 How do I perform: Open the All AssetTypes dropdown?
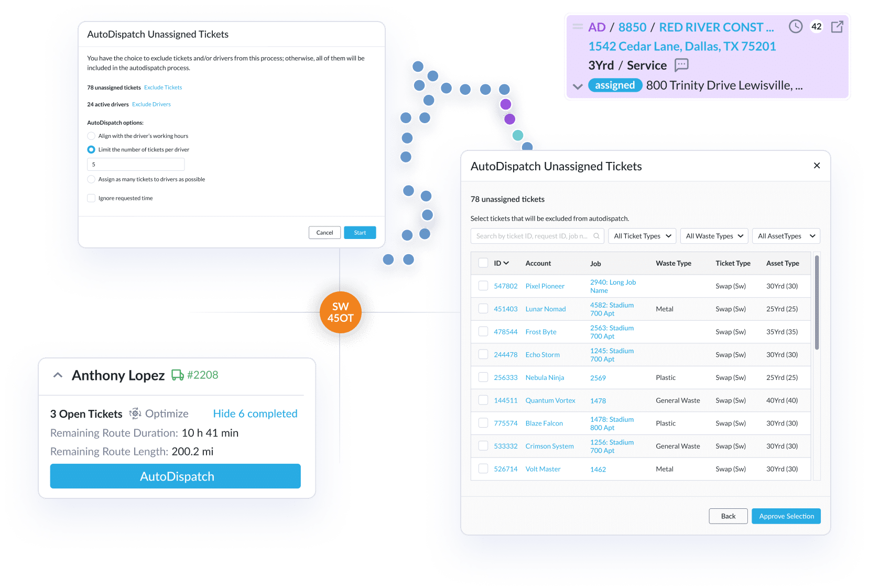[x=786, y=236]
